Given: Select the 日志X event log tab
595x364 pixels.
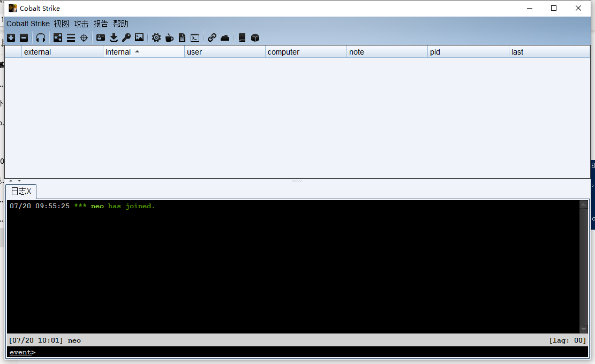Looking at the screenshot, I should 21,191.
